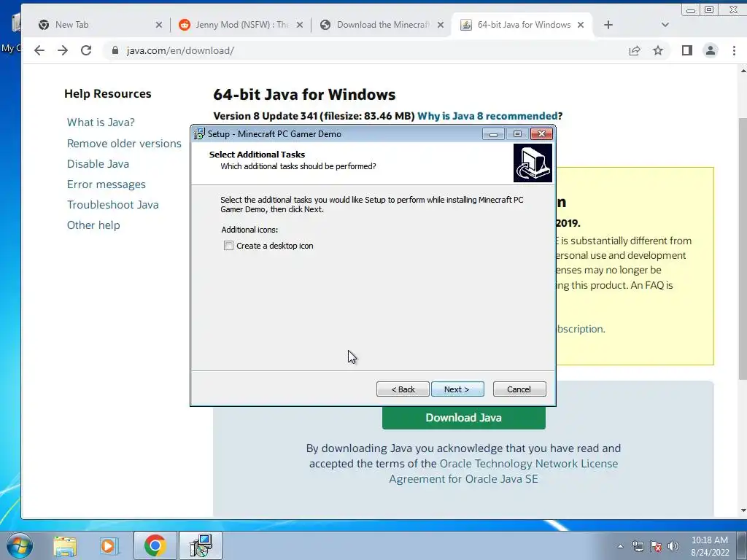Minimize the setup wizard window

coord(493,134)
